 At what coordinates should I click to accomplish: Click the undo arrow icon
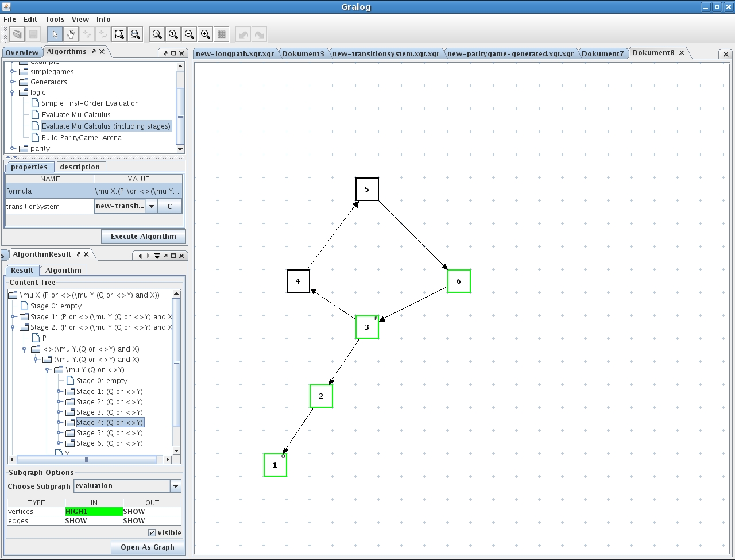click(243, 34)
